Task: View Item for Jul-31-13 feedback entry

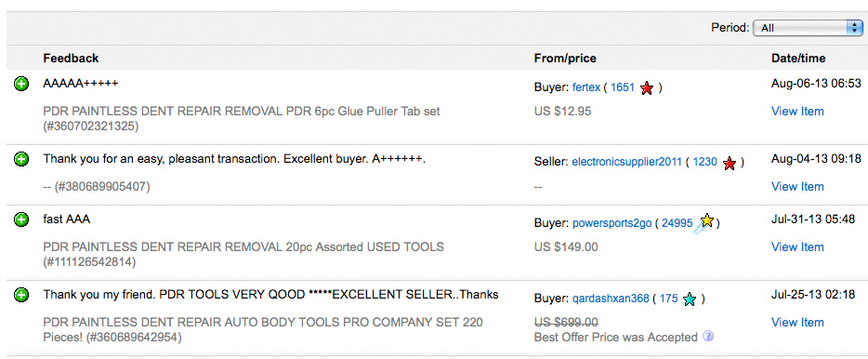Action: click(797, 247)
